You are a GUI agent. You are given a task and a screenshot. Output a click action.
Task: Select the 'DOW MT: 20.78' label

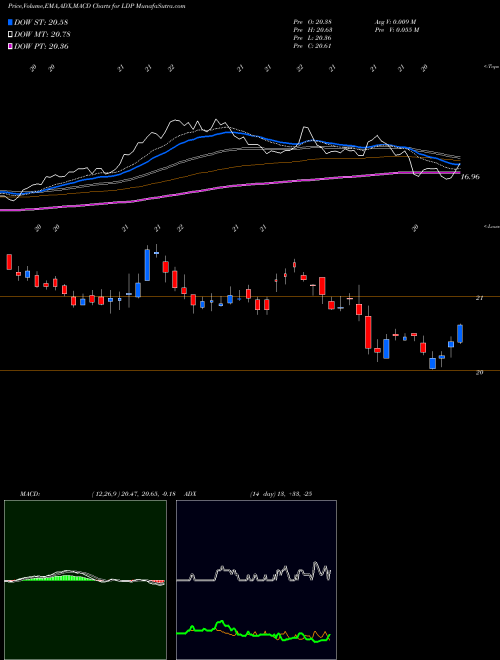tap(42, 35)
